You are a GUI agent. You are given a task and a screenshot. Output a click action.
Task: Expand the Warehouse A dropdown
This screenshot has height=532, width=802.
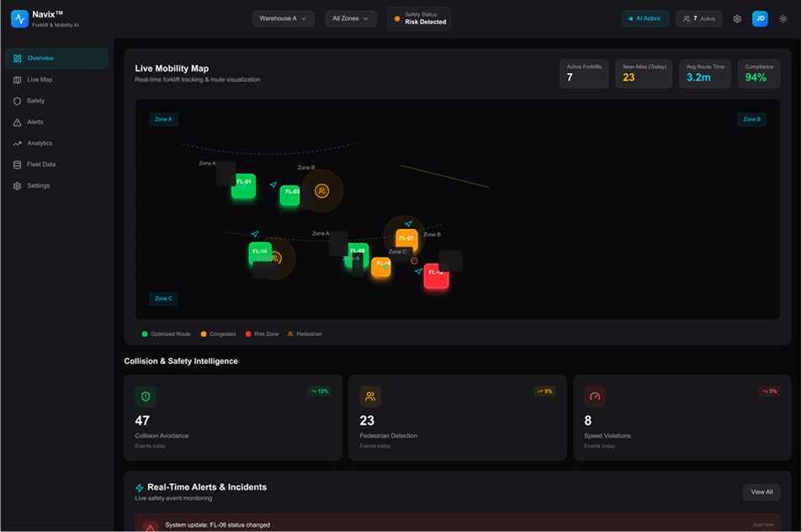284,19
